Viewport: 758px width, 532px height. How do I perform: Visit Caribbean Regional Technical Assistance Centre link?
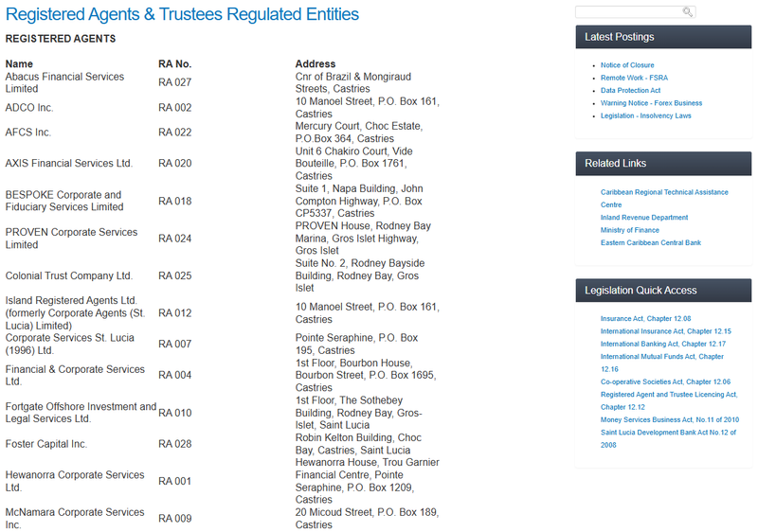tap(664, 199)
